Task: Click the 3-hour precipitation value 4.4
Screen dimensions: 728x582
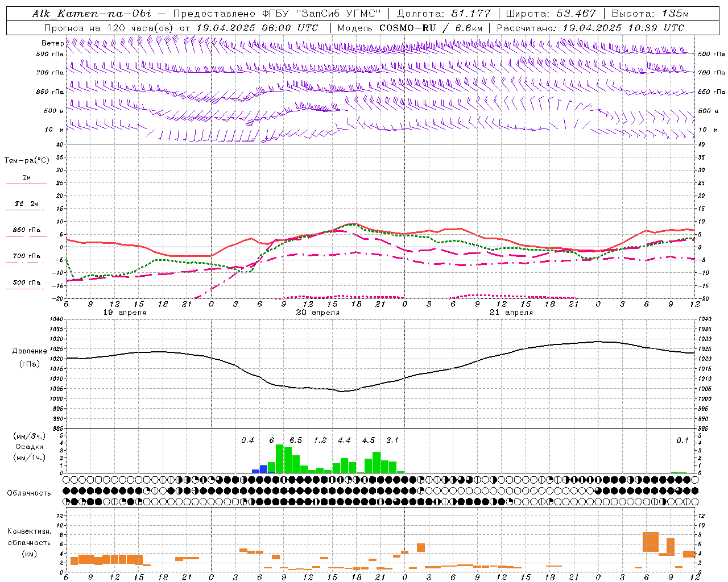Action: pyautogui.click(x=344, y=440)
